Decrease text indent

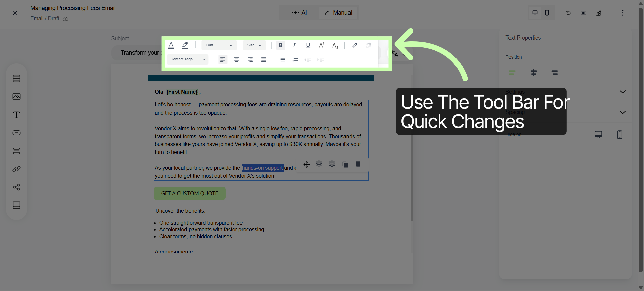tap(308, 59)
